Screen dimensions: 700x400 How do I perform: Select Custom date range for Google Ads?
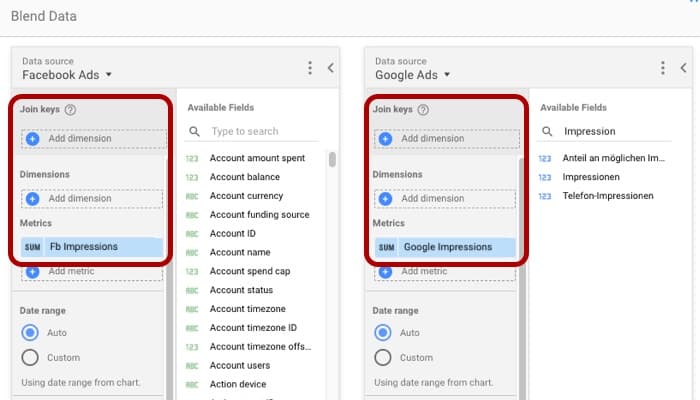click(x=383, y=357)
